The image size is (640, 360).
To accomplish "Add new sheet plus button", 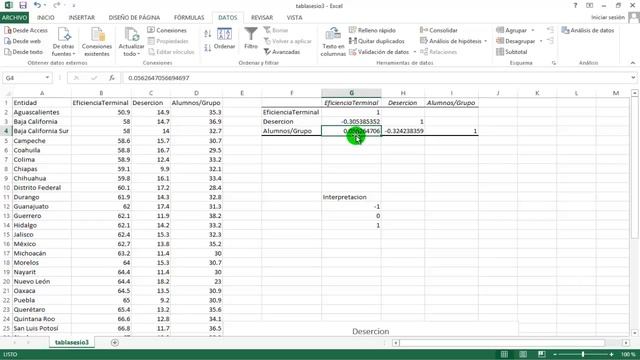I will click(115, 342).
